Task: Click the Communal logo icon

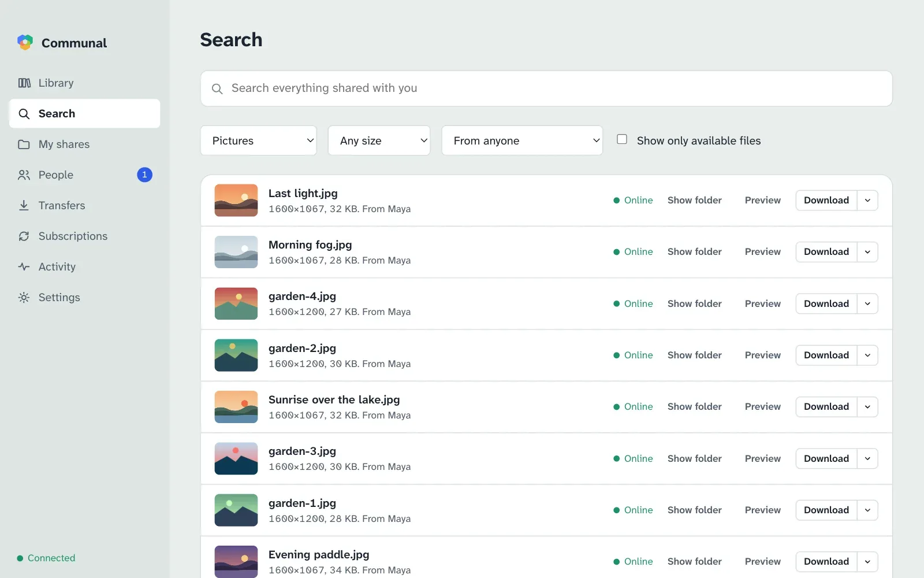Action: pyautogui.click(x=25, y=42)
